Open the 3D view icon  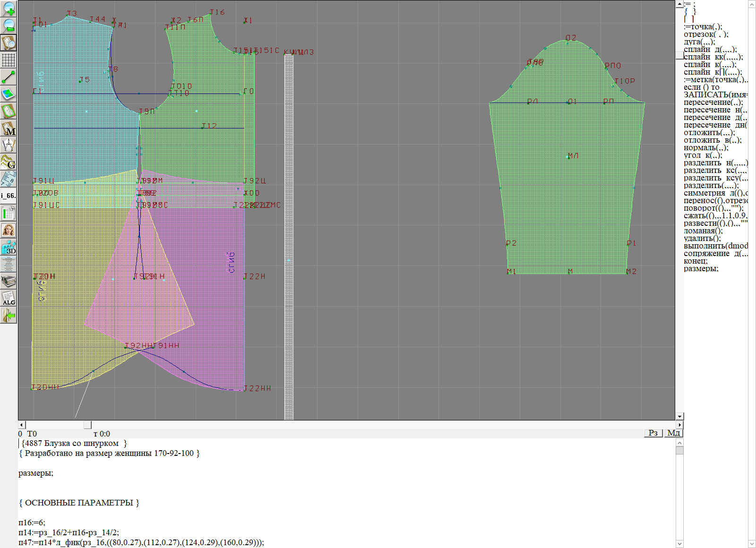[x=9, y=247]
